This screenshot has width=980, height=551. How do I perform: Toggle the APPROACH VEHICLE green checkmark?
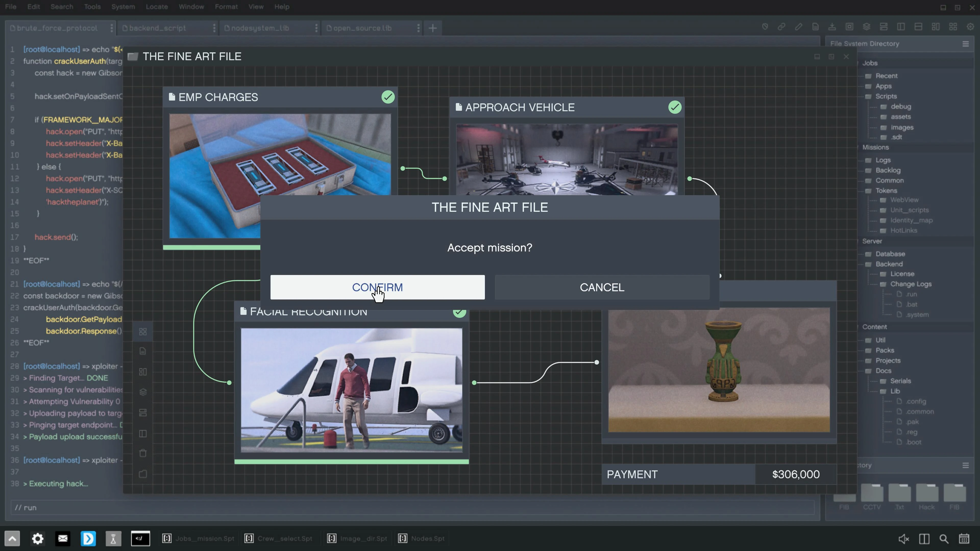click(x=675, y=107)
